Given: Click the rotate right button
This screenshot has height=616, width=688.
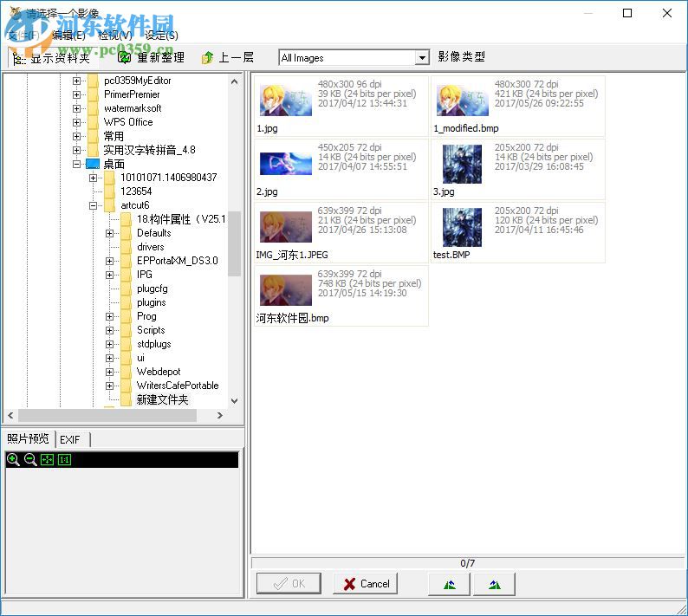Looking at the screenshot, I should (x=495, y=584).
